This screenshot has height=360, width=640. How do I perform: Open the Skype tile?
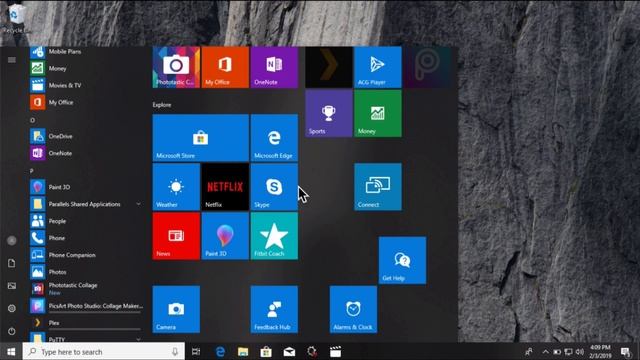tap(274, 187)
